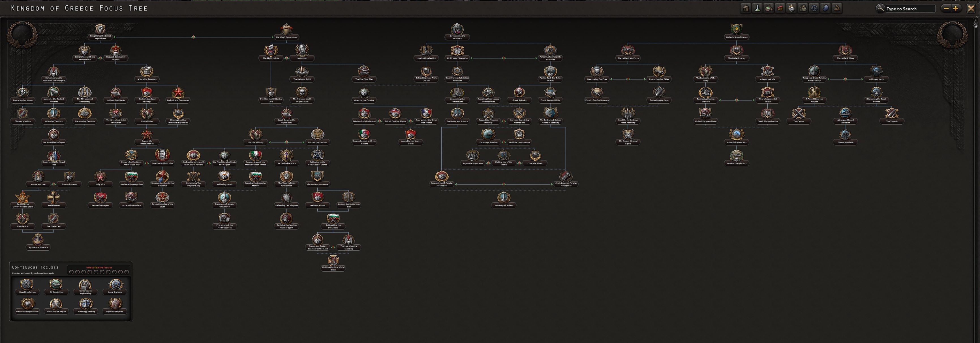Choose The Hellenic Air Force focus icon

pos(628,50)
